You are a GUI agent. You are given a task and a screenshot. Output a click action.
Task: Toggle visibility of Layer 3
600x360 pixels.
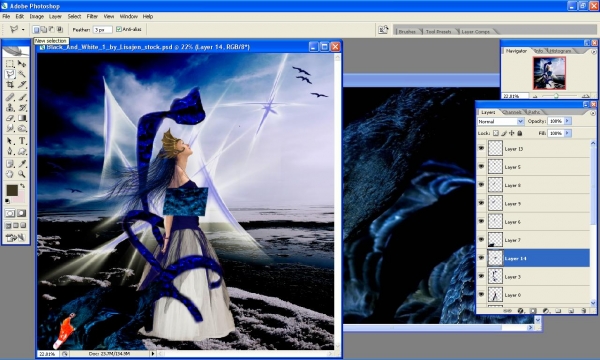click(x=481, y=276)
